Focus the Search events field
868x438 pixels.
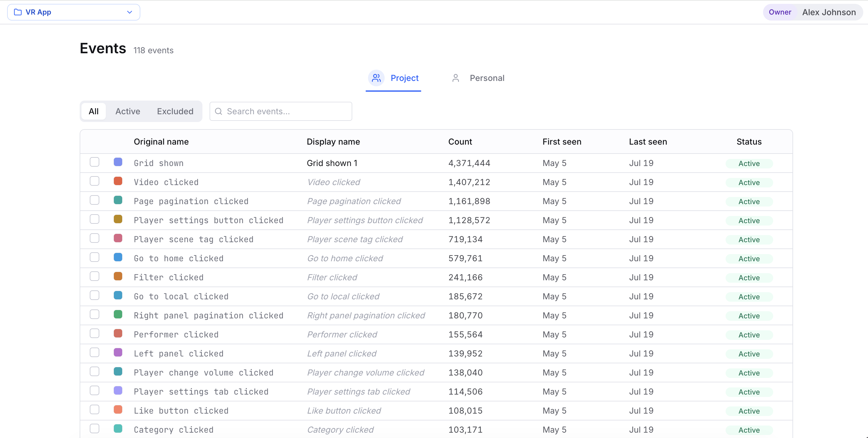coord(281,111)
